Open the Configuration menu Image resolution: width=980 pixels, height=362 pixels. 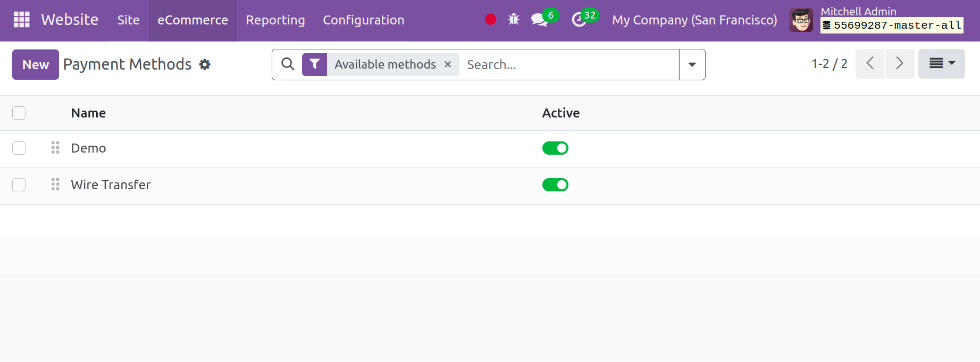click(364, 20)
